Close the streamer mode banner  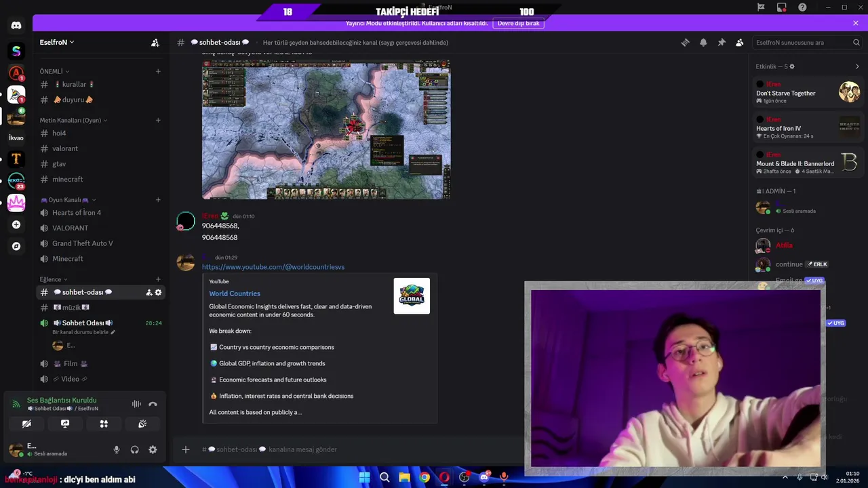click(x=856, y=23)
